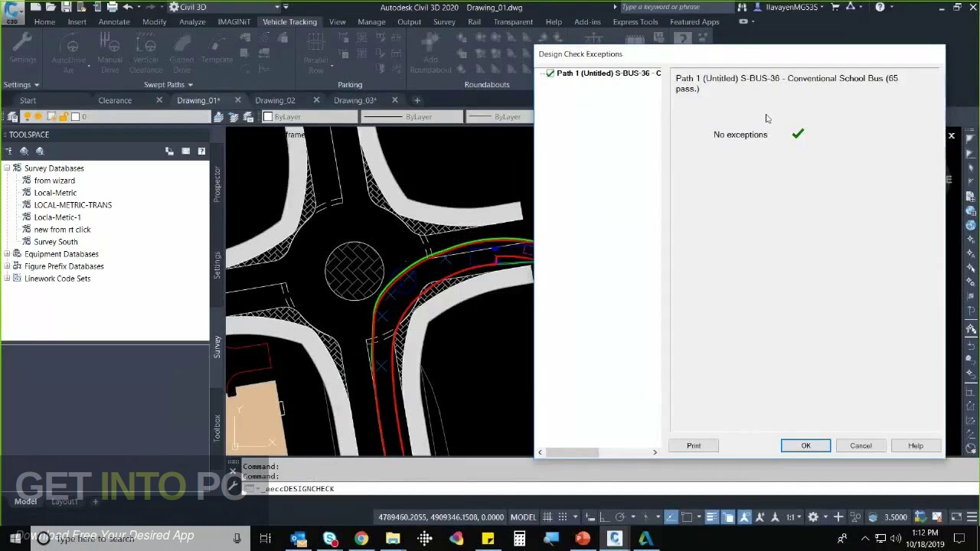Open the Drawing_02 file tab
Image resolution: width=980 pixels, height=551 pixels.
[x=275, y=99]
